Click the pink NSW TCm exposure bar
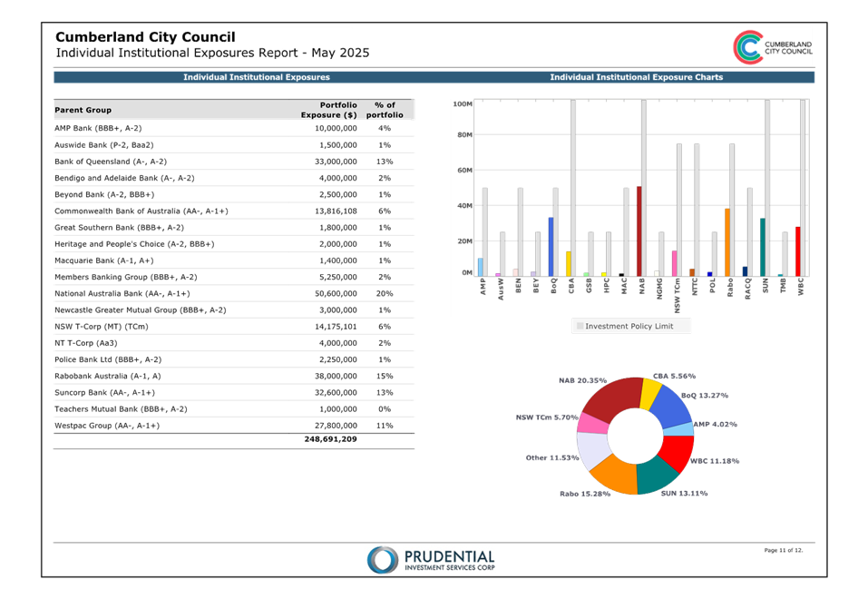 pos(675,263)
